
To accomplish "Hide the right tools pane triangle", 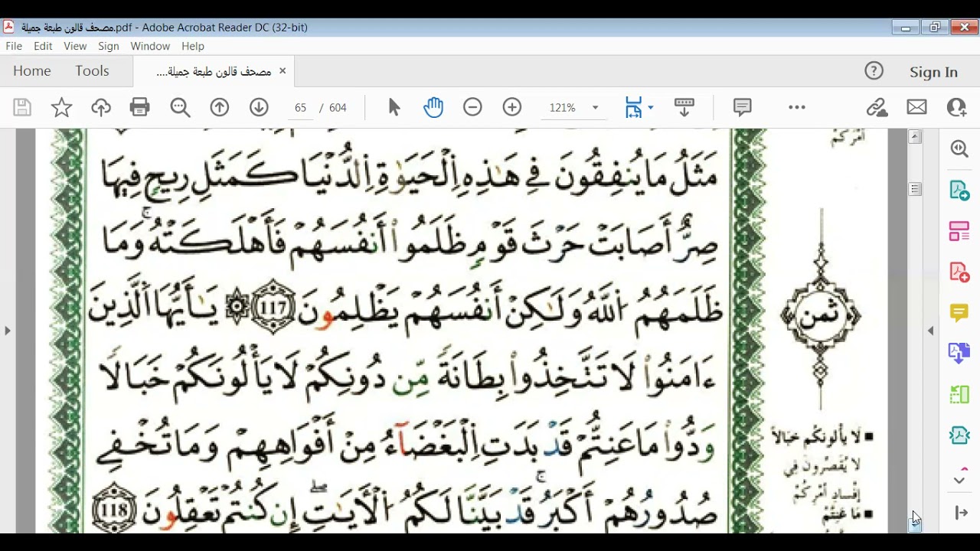I will 931,331.
